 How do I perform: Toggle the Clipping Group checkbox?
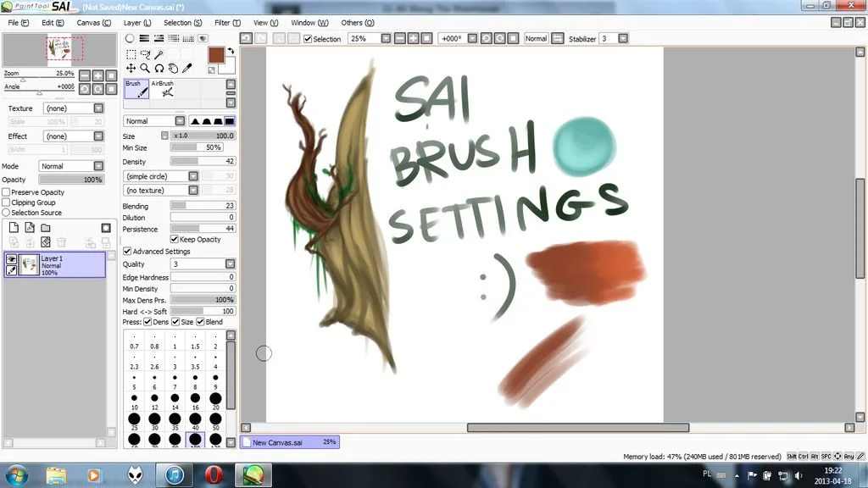(5, 202)
